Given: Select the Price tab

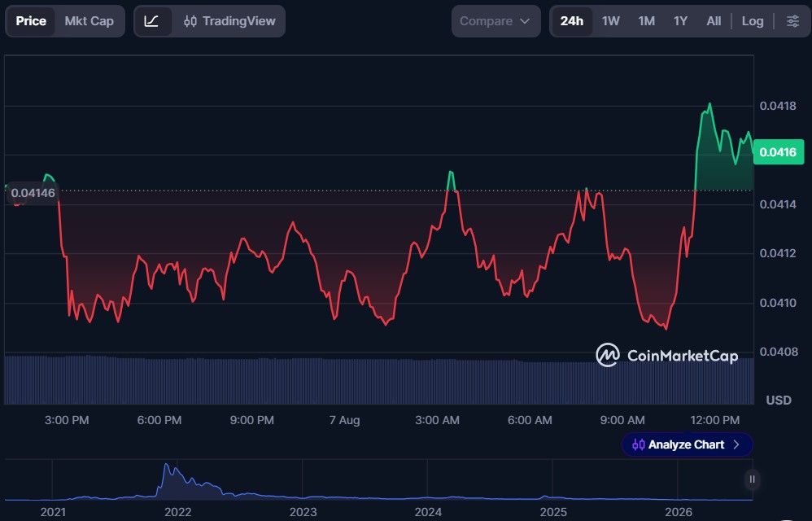Looking at the screenshot, I should [31, 21].
